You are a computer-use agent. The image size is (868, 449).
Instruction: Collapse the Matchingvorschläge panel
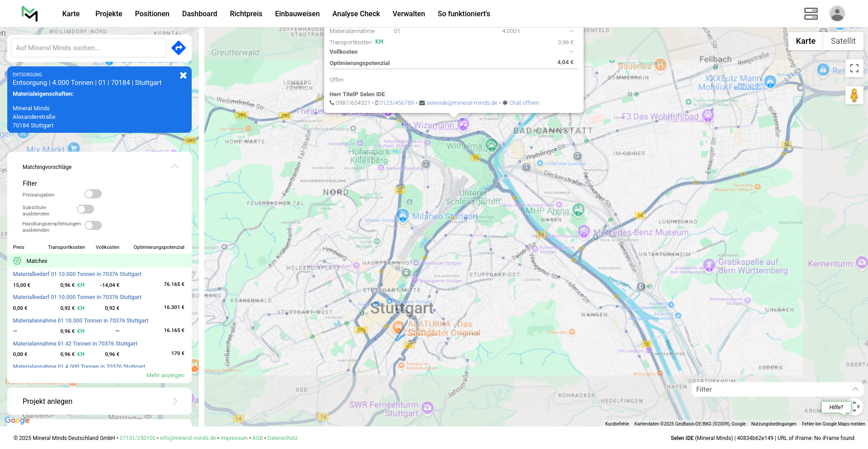(x=175, y=167)
